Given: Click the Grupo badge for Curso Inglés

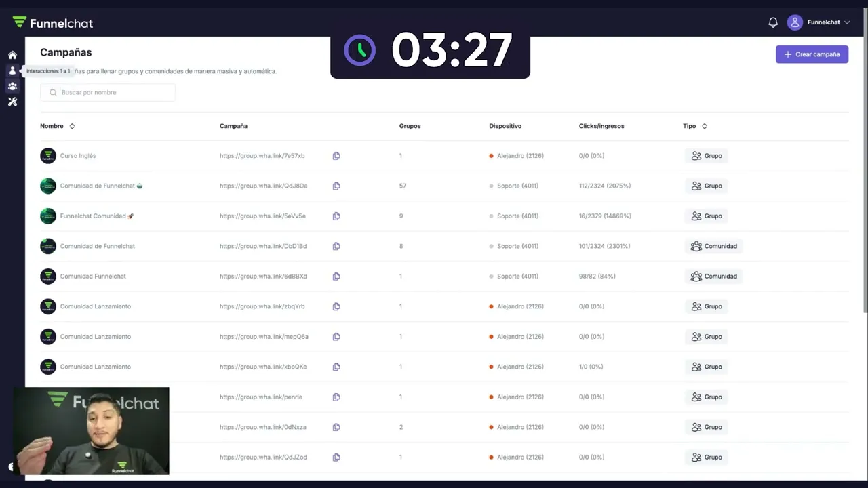Looking at the screenshot, I should [x=706, y=156].
